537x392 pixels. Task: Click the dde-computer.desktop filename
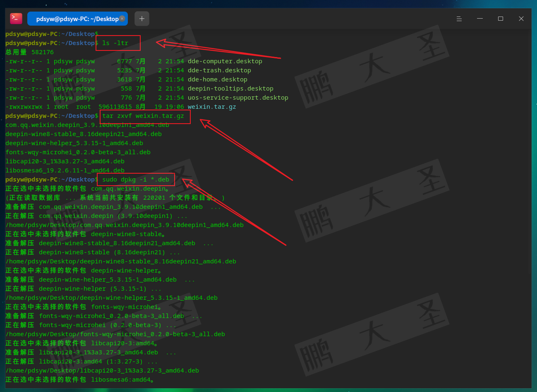tap(225, 61)
